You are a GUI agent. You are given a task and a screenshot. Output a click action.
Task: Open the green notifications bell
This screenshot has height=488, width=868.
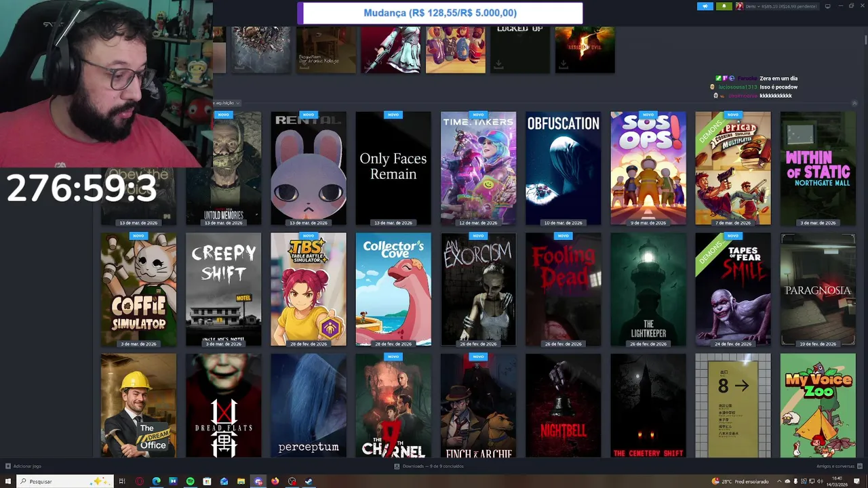pyautogui.click(x=724, y=6)
